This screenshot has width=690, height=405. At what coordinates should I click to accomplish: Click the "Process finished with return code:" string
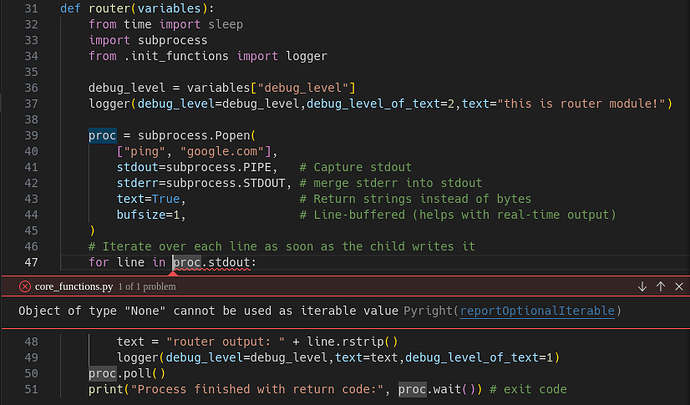[x=257, y=389]
